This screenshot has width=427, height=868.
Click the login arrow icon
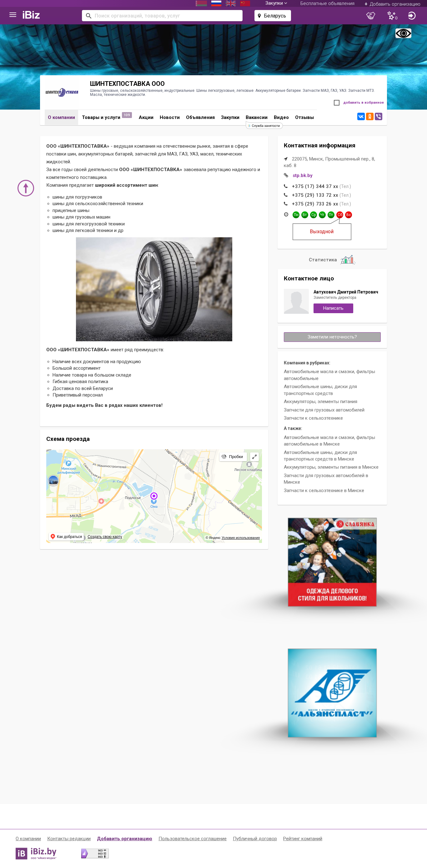click(412, 16)
